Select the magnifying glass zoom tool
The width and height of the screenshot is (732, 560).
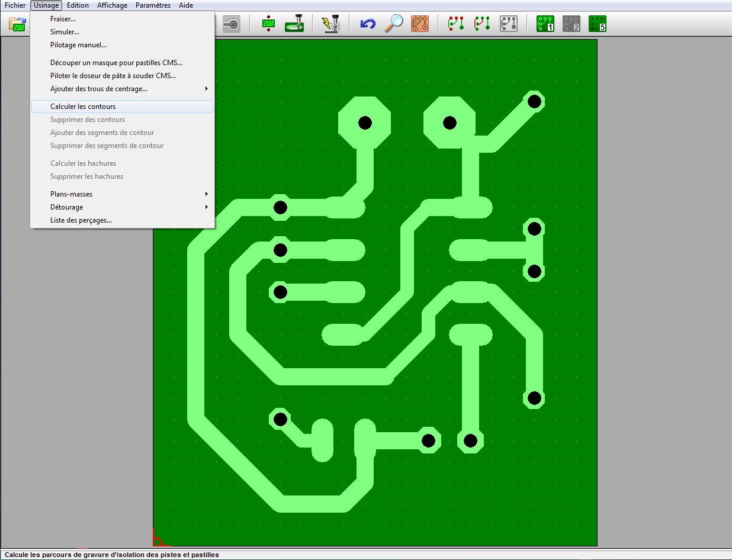coord(394,24)
